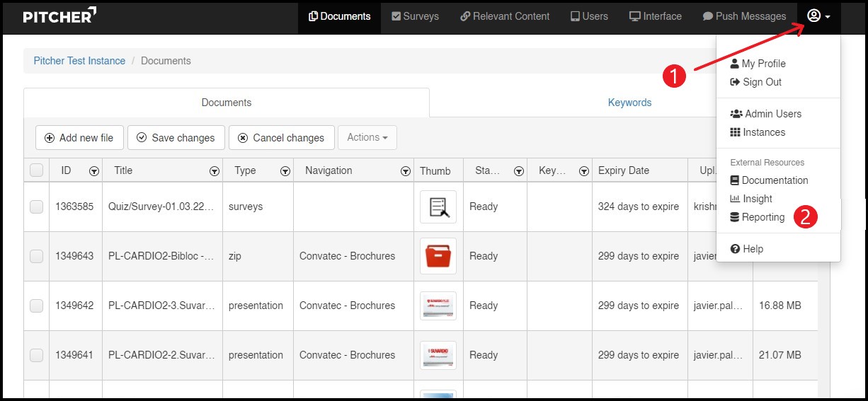Image resolution: width=868 pixels, height=401 pixels.
Task: Click the Keywords column filter icon
Action: [584, 171]
